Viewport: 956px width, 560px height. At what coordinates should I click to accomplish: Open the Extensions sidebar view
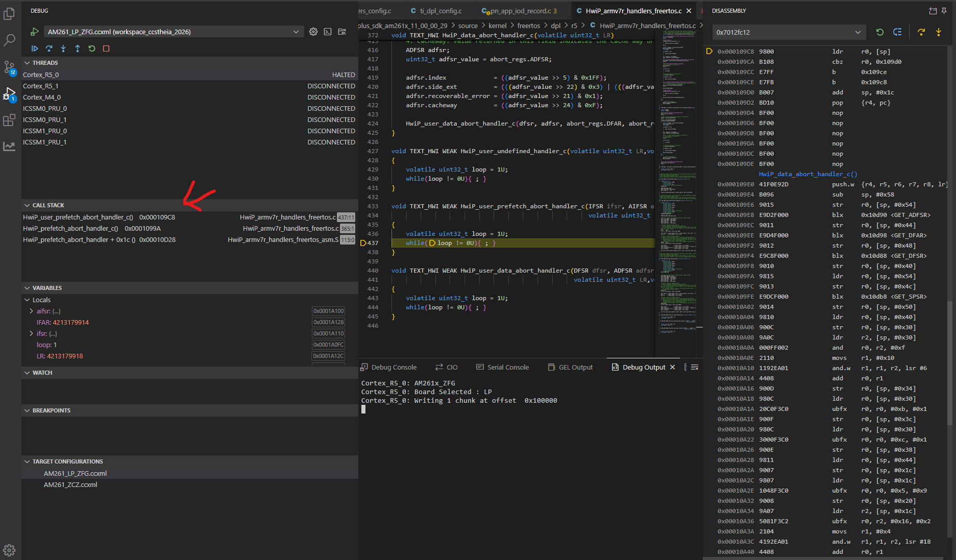pyautogui.click(x=10, y=120)
